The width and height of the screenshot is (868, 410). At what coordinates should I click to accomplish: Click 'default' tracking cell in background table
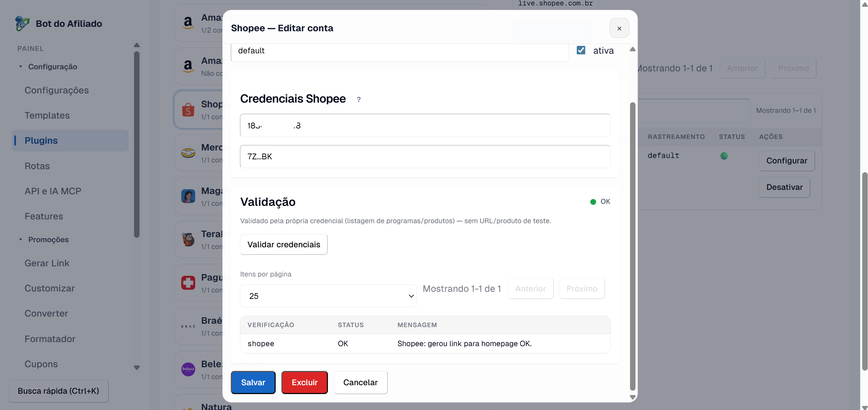pos(663,156)
